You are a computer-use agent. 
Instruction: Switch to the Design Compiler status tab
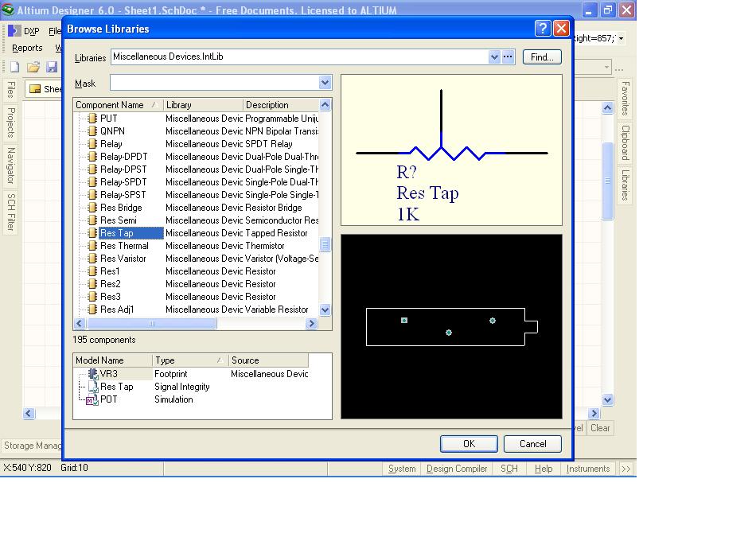pyautogui.click(x=457, y=469)
